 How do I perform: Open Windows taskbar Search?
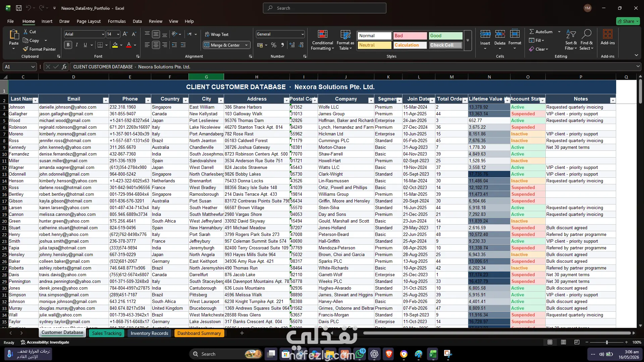[x=226, y=354]
